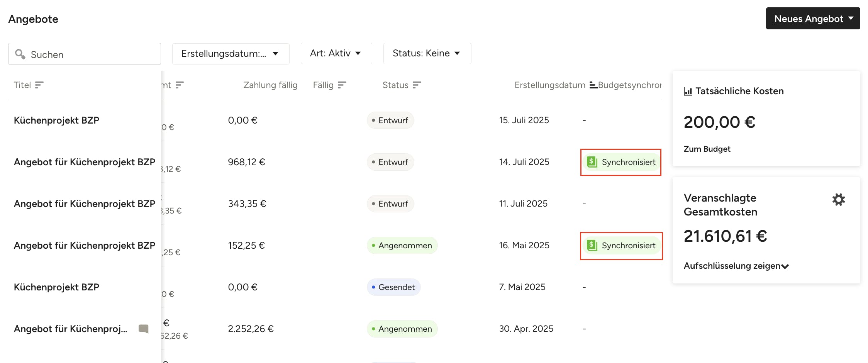Click the Zum Budget link
This screenshot has height=363, width=868.
click(707, 149)
